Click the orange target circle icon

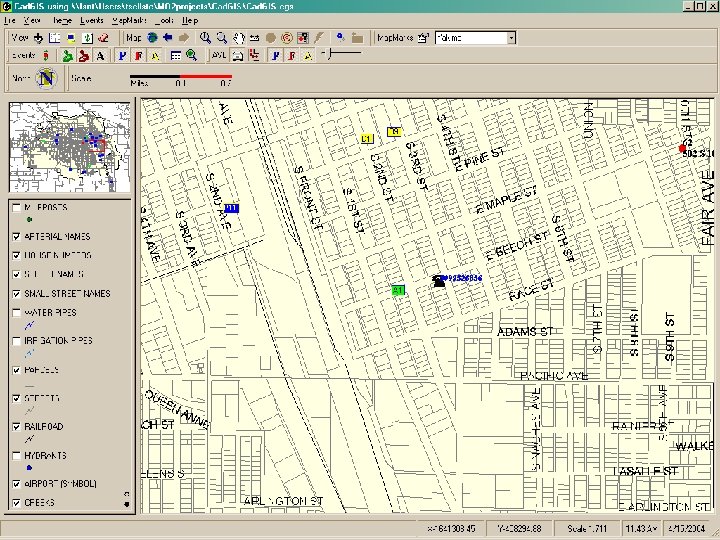click(287, 38)
